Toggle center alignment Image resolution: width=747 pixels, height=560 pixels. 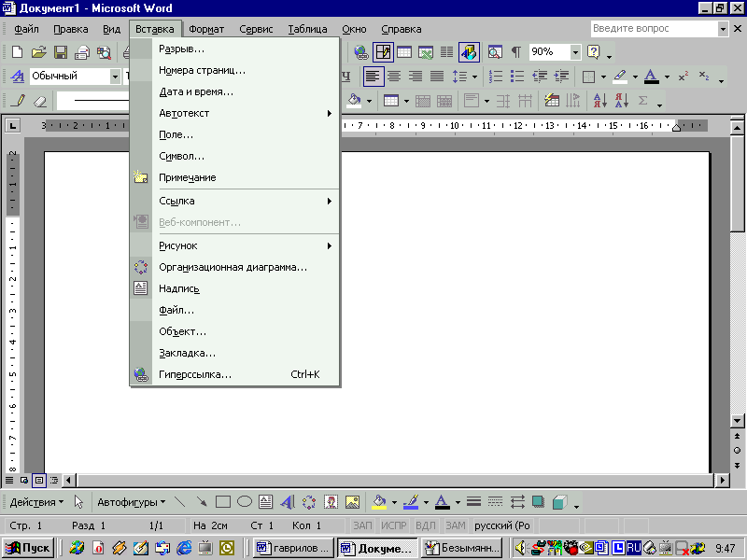point(393,77)
